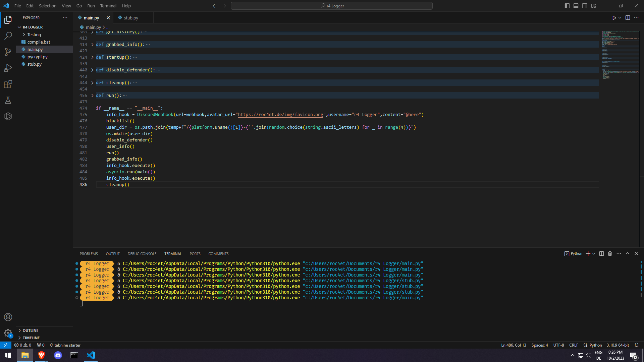This screenshot has height=362, width=644.
Task: Open the Help menu
Action: pyautogui.click(x=126, y=6)
